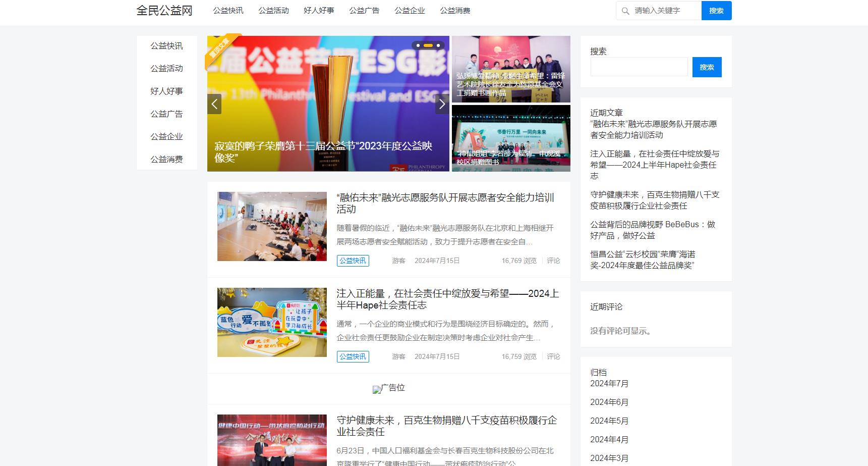Open 公益活动 in top navigation
868x466 pixels.
(273, 11)
